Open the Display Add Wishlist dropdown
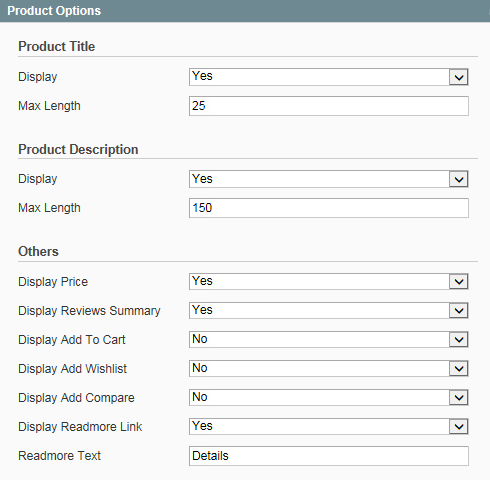Viewport: 490px width, 480px height. (329, 369)
